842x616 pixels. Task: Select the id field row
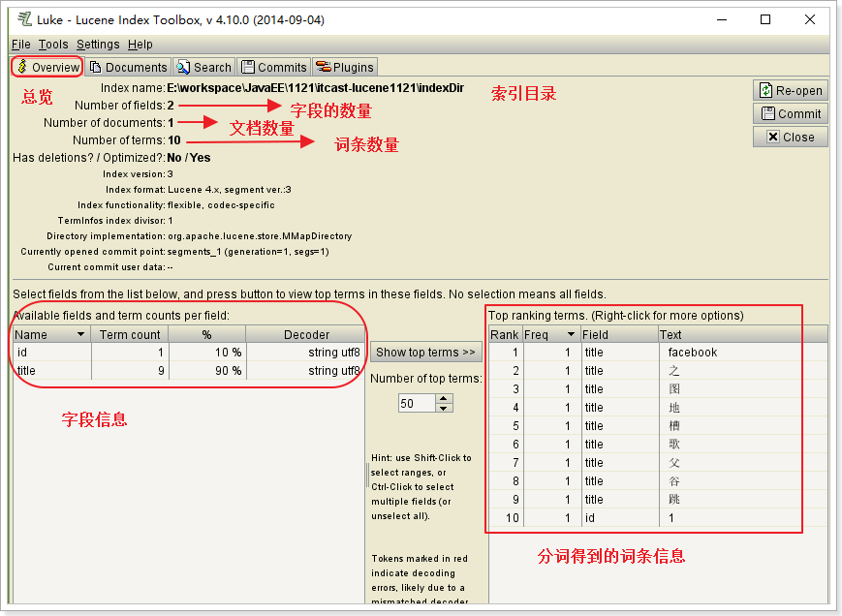point(189,352)
